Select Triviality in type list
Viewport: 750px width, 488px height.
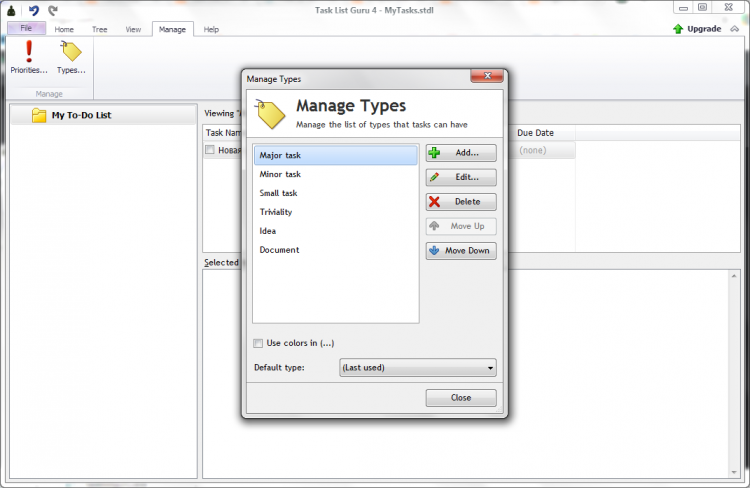coord(336,212)
